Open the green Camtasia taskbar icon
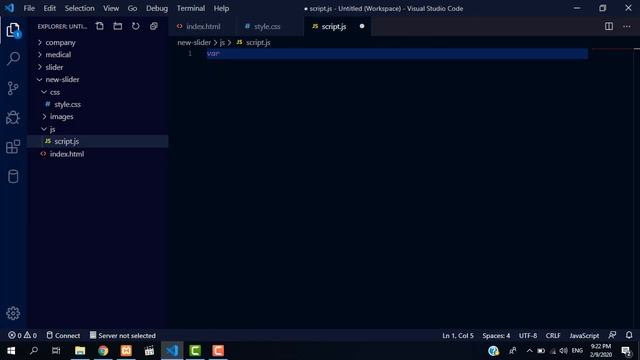Screen dimensions: 640x360 [x=195, y=351]
